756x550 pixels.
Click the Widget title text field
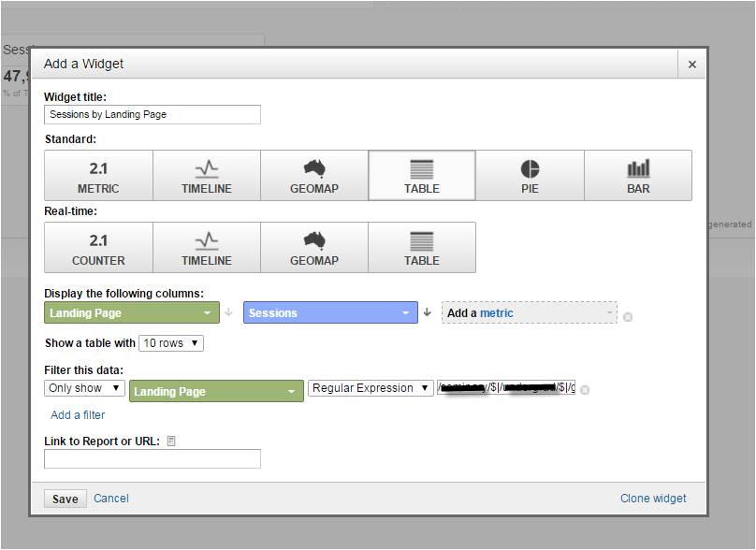click(153, 115)
